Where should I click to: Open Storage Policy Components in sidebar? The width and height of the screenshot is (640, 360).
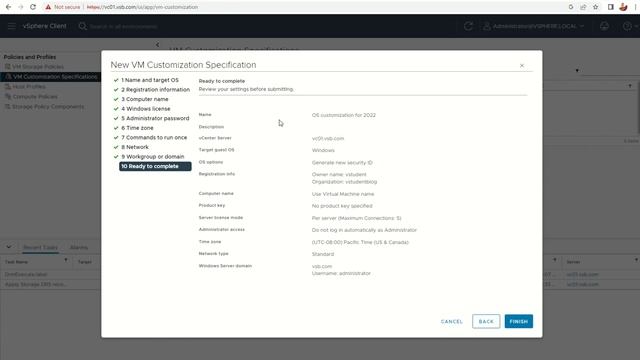pyautogui.click(x=48, y=107)
